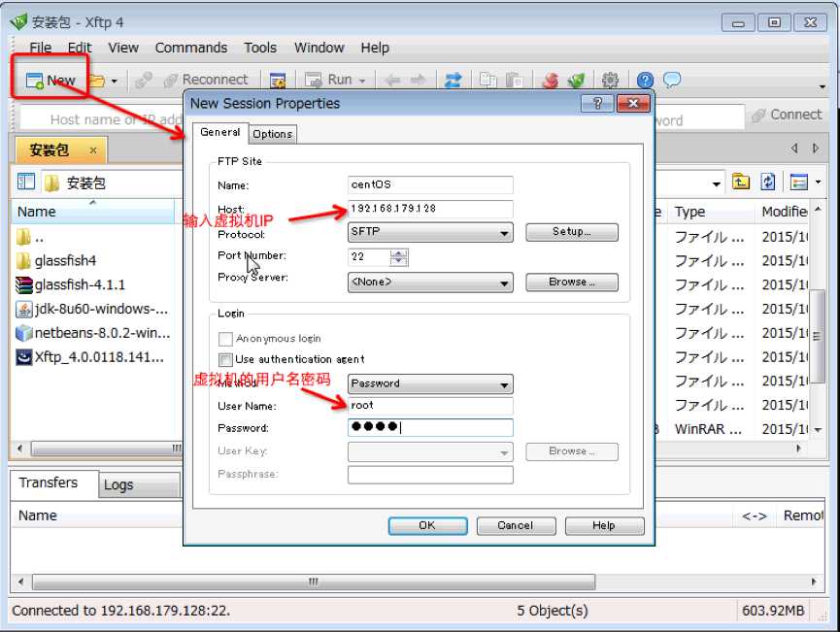Click Cancel in New Session Properties
Viewport: 840px width, 632px height.
point(516,526)
